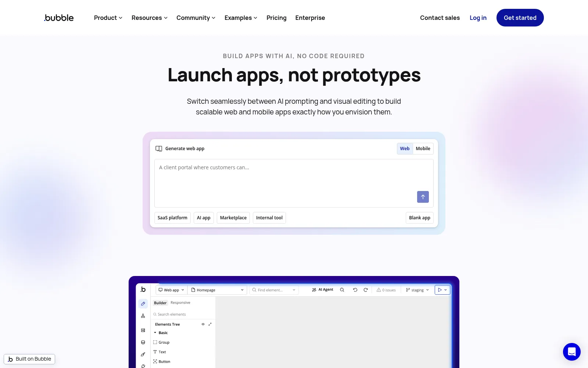
Task: Select the Button element
Action: (x=162, y=361)
